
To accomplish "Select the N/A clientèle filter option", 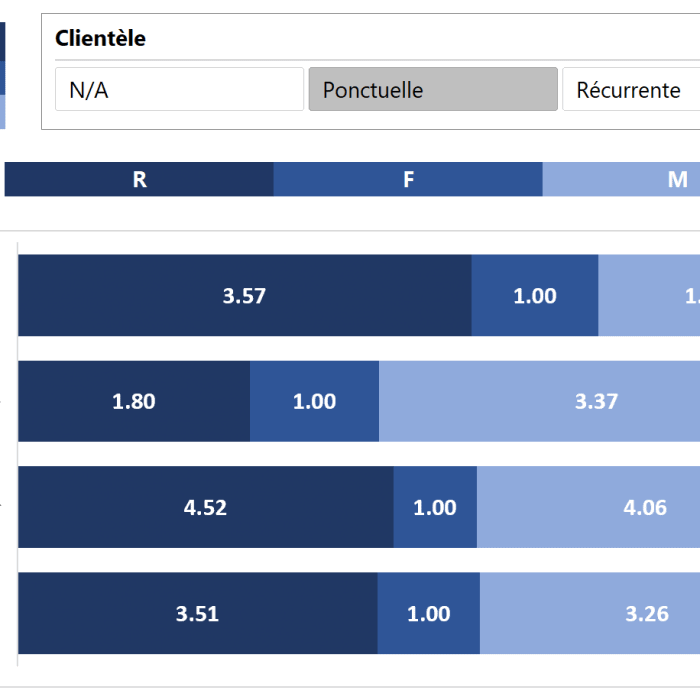I will coord(179,90).
